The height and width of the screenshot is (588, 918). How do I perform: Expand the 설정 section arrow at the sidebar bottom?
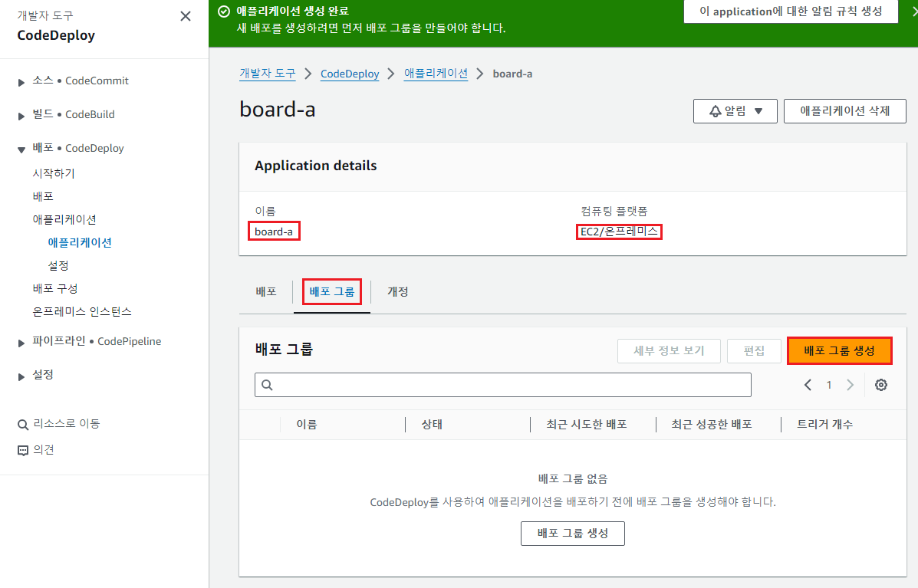21,376
